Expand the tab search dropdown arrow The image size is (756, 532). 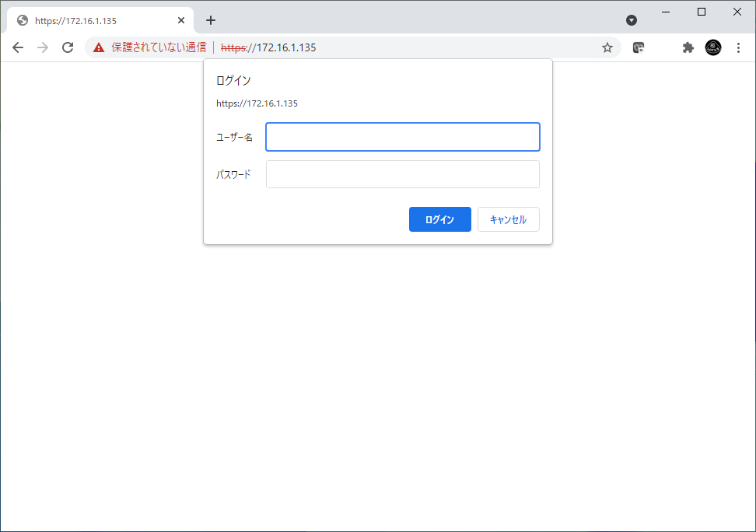click(x=632, y=20)
